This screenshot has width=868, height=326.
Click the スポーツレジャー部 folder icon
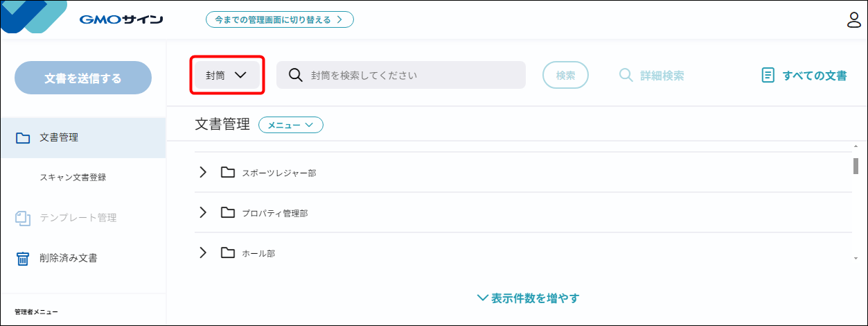pos(228,172)
